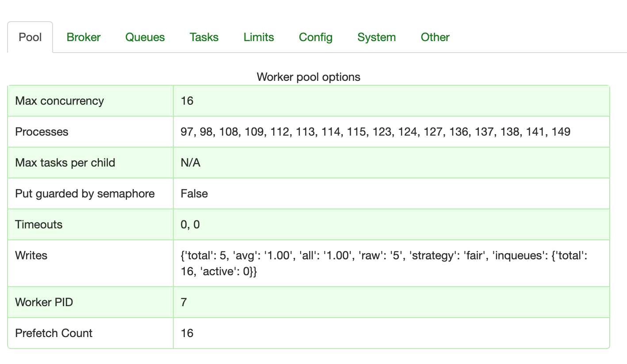This screenshot has width=627, height=364.
Task: Click the Prefetch Count value
Action: coord(187,333)
